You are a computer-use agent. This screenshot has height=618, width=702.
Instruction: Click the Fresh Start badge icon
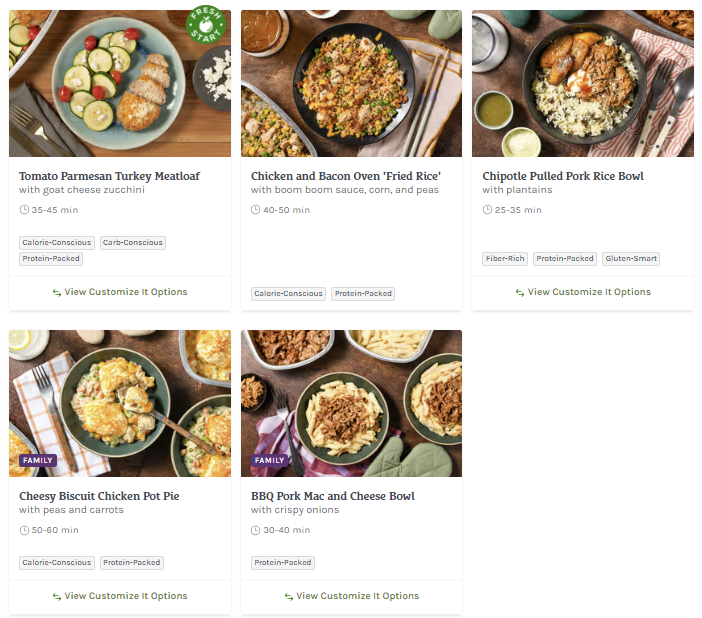[x=206, y=24]
